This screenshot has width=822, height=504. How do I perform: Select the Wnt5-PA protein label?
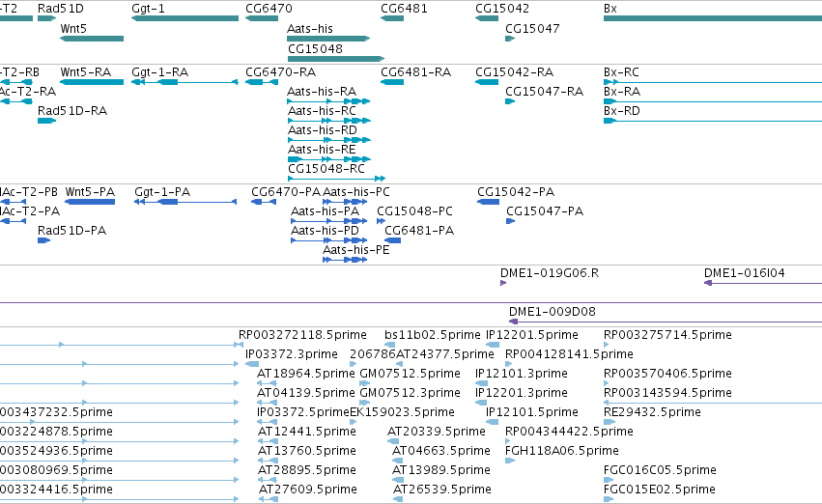90,192
